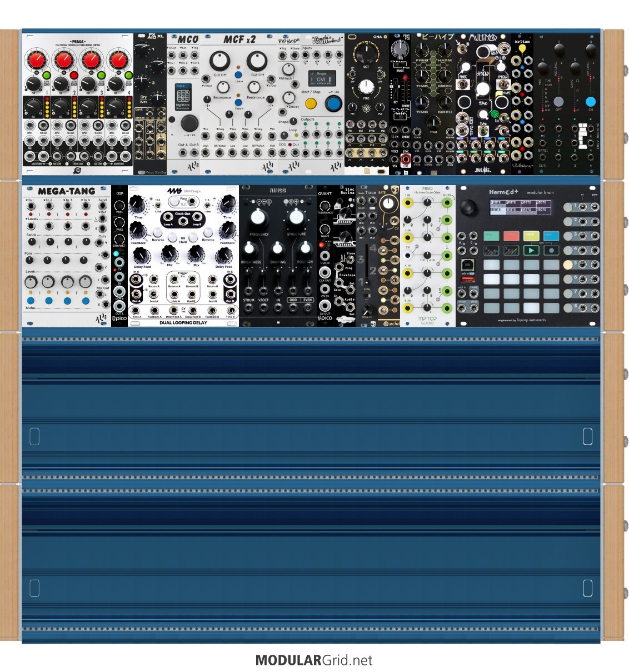Click the yellow track button on Hermod+
This screenshot has width=629, height=672.
pos(531,236)
